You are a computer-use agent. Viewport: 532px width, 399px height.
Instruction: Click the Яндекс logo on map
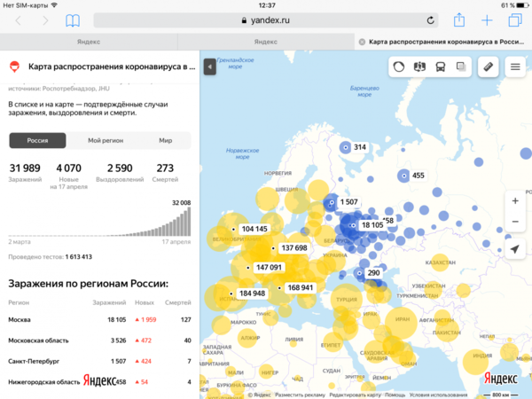click(x=500, y=379)
